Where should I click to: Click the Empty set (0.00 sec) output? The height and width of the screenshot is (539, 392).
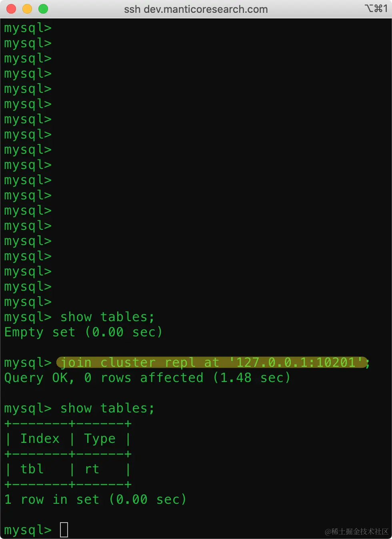click(x=83, y=332)
